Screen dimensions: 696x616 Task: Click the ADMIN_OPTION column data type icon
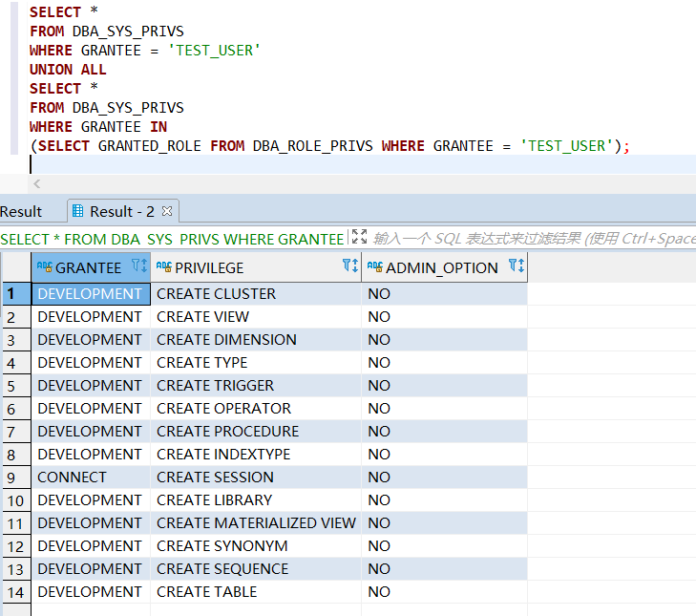pos(375,267)
